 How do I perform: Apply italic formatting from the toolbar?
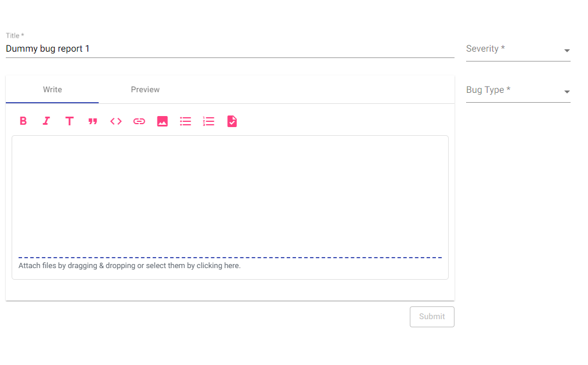tap(46, 121)
